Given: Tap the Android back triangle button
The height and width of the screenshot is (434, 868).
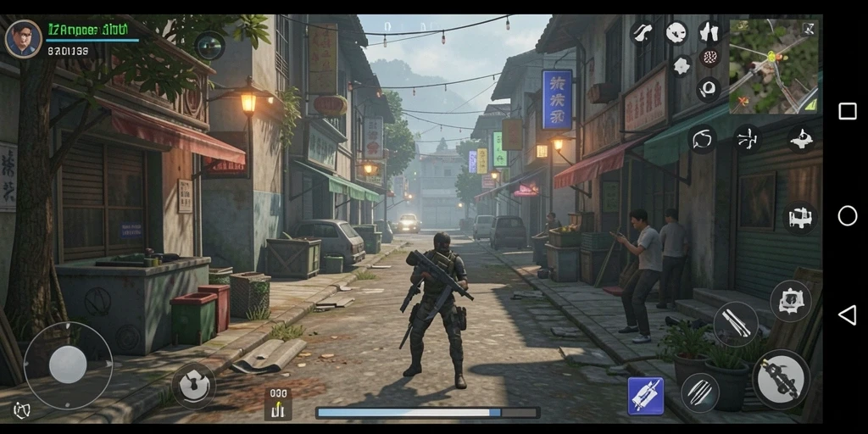Looking at the screenshot, I should click(847, 315).
